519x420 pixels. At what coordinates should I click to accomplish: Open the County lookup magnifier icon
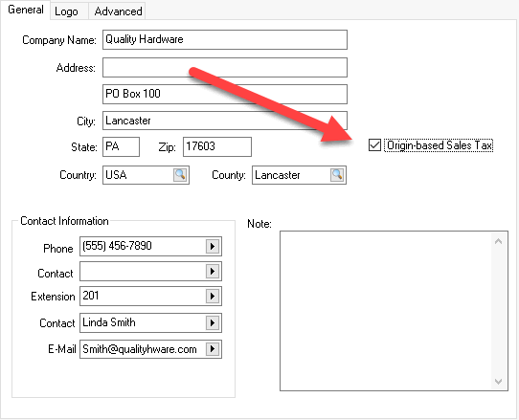(x=337, y=175)
